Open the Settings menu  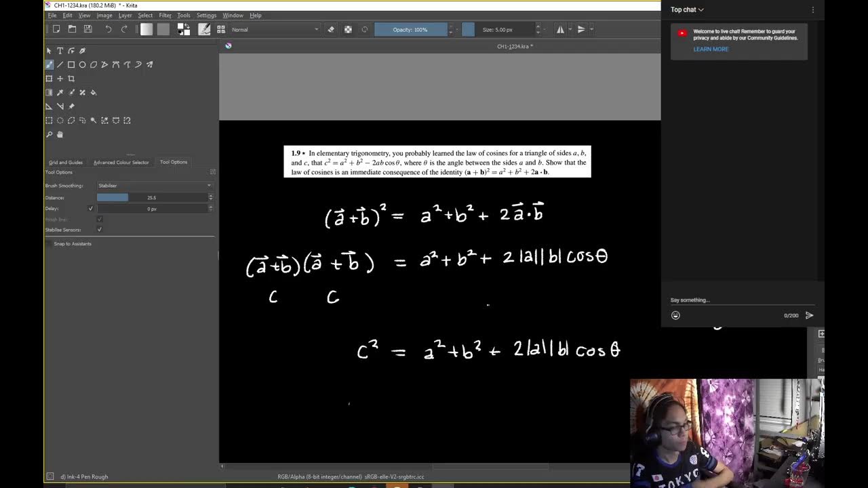coord(206,16)
